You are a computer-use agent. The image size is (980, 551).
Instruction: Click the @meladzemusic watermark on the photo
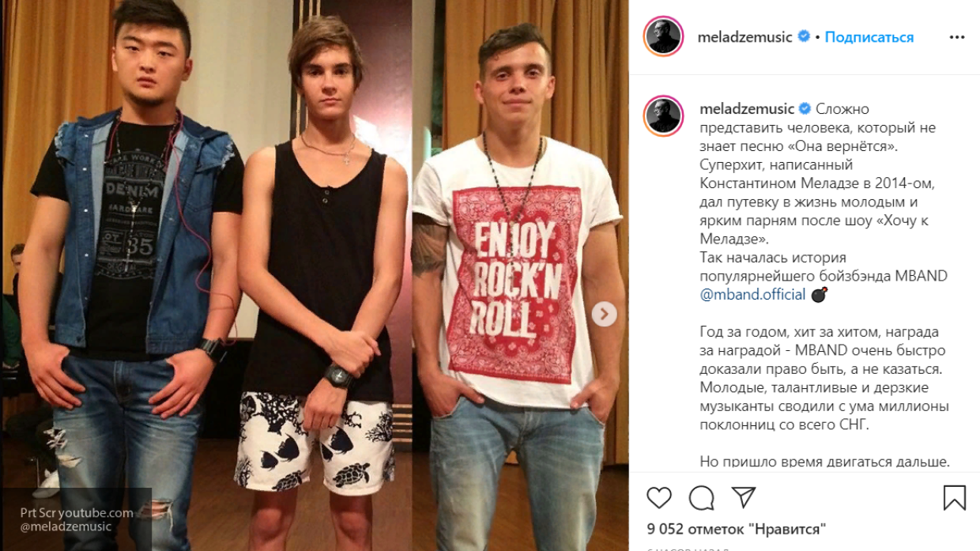(66, 526)
